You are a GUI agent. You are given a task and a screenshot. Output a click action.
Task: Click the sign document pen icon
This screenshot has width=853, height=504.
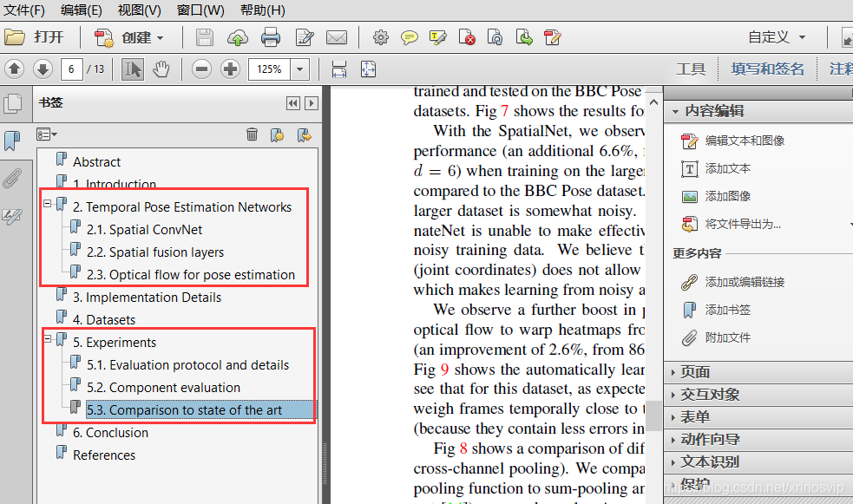click(552, 37)
